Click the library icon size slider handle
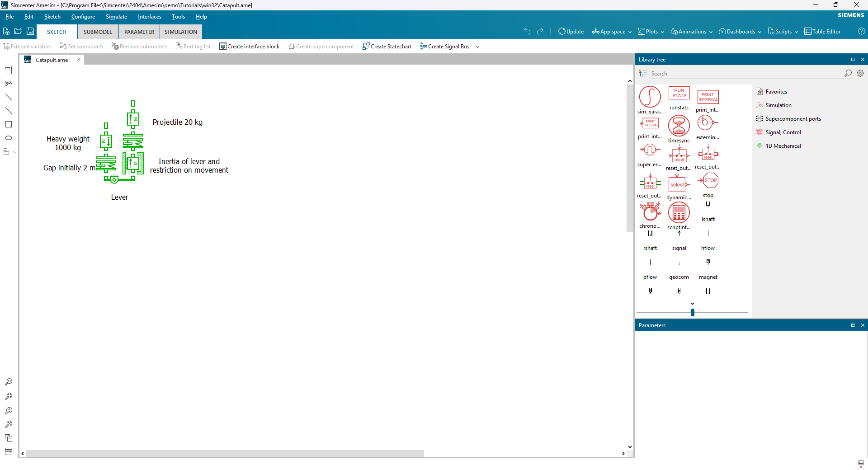The height and width of the screenshot is (470, 868). coord(692,312)
